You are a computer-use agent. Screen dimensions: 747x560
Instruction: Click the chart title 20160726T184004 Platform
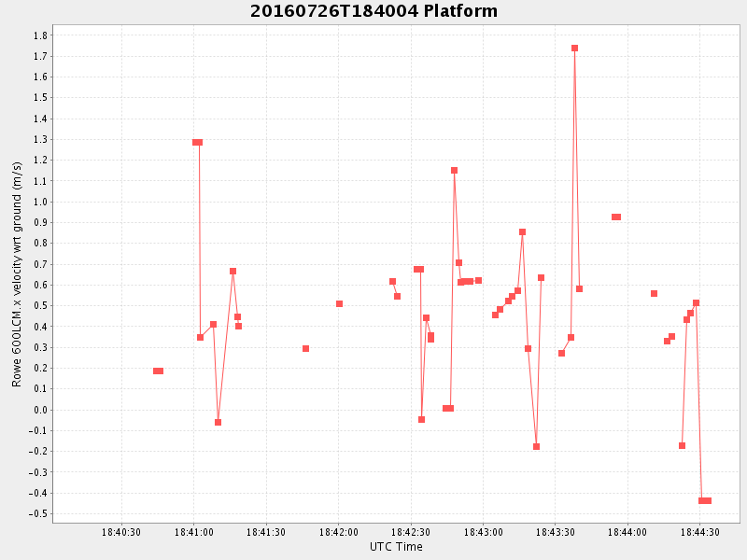click(373, 11)
